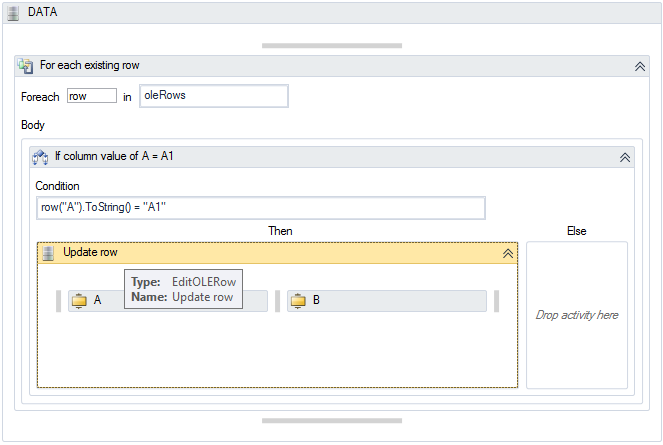Select the 'For each existing row' header title
This screenshot has height=445, width=663.
click(90, 66)
